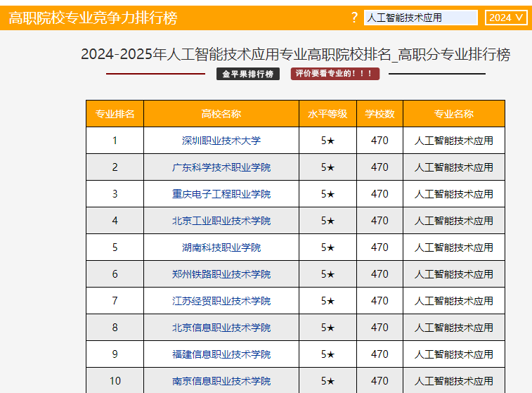The width and height of the screenshot is (532, 393).
Task: Click the 水平等级 column header
Action: (x=327, y=114)
